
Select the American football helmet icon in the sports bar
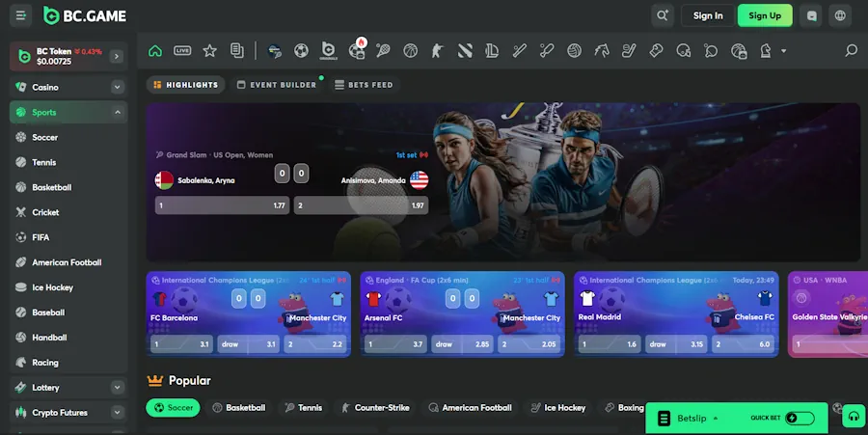click(x=683, y=51)
